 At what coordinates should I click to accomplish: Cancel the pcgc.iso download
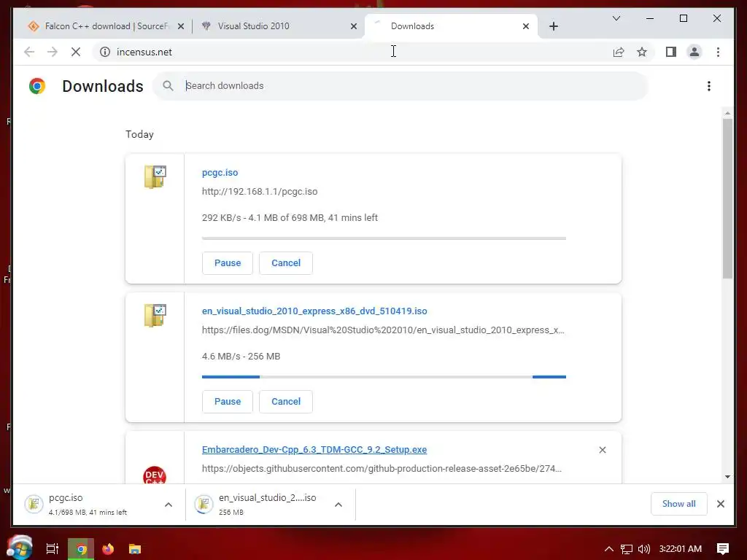pyautogui.click(x=286, y=262)
